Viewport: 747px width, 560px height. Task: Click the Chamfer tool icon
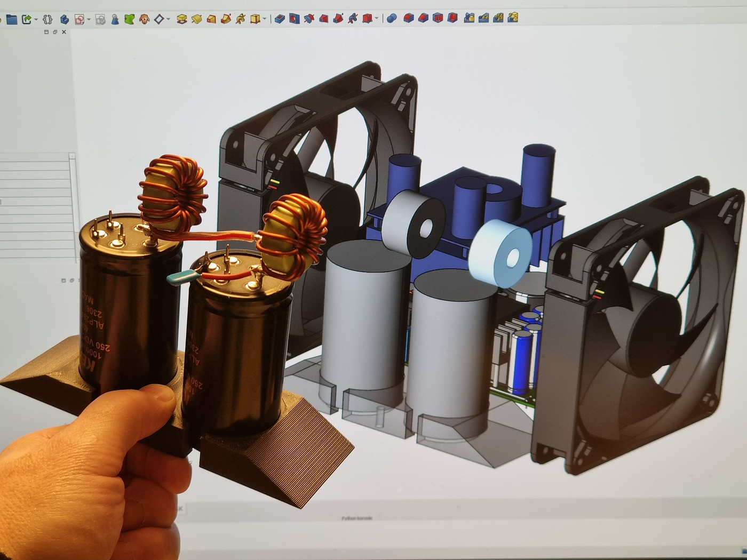[423, 18]
